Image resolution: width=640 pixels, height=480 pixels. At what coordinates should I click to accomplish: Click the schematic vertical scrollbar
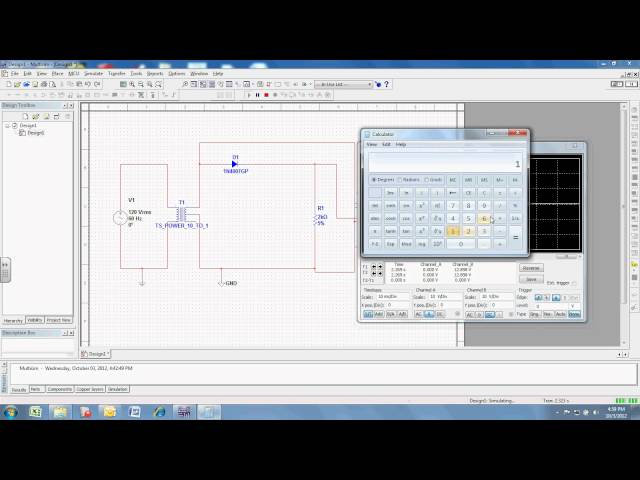pyautogui.click(x=623, y=224)
